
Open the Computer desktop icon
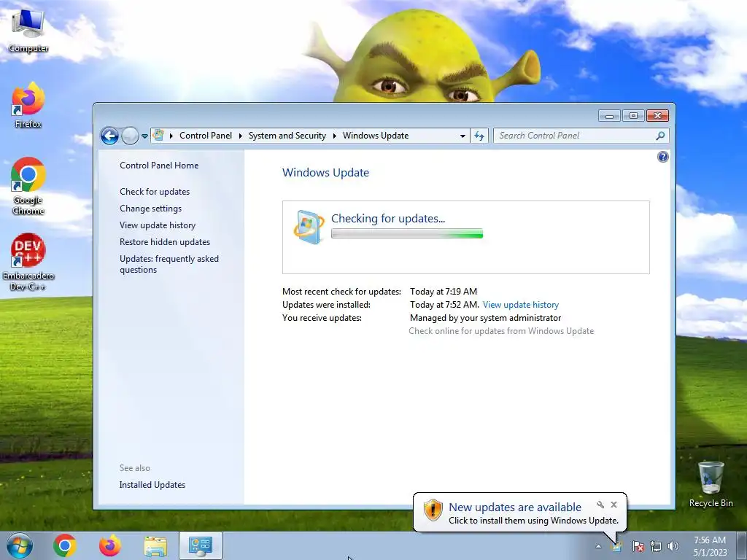pos(28,29)
